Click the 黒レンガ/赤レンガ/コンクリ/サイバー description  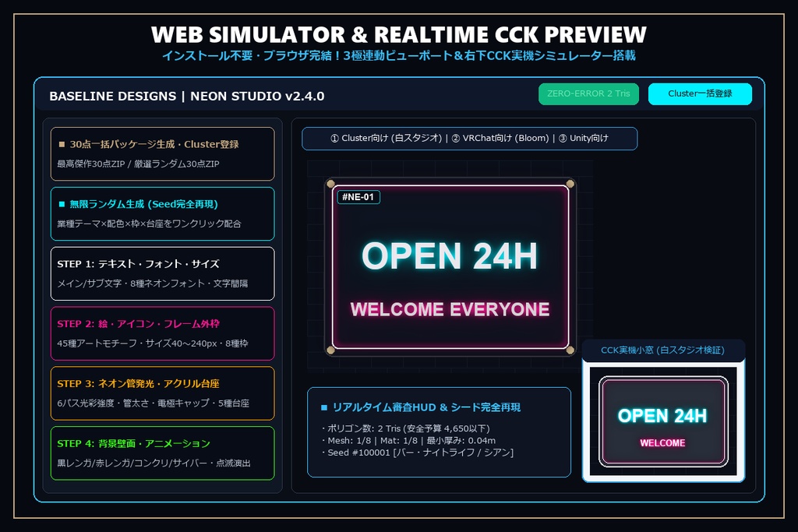pos(154,463)
